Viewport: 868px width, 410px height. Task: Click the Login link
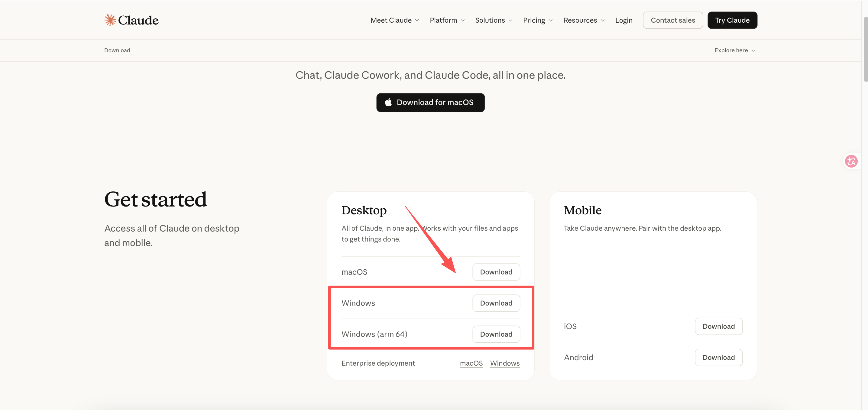623,20
